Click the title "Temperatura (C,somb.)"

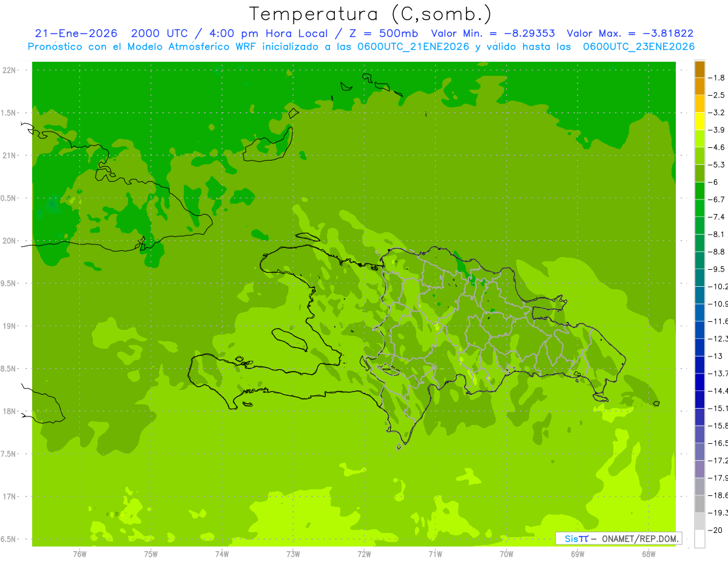[x=370, y=14]
